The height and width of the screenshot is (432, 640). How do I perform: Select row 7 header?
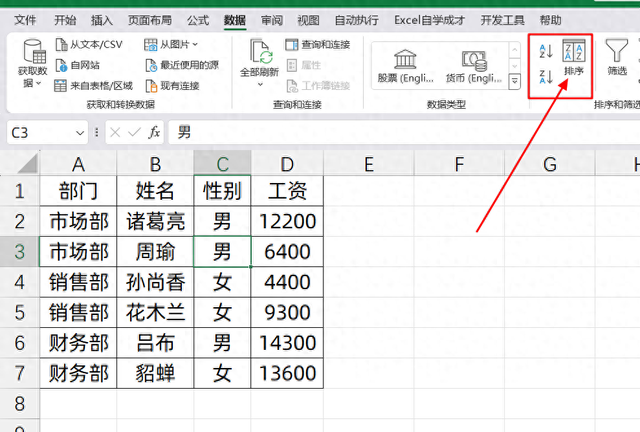pos(20,373)
